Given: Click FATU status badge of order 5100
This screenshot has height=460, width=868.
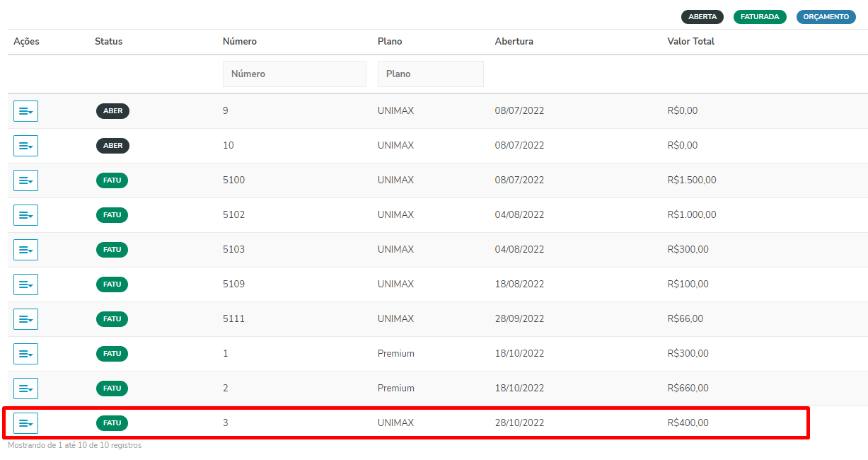Looking at the screenshot, I should click(112, 180).
